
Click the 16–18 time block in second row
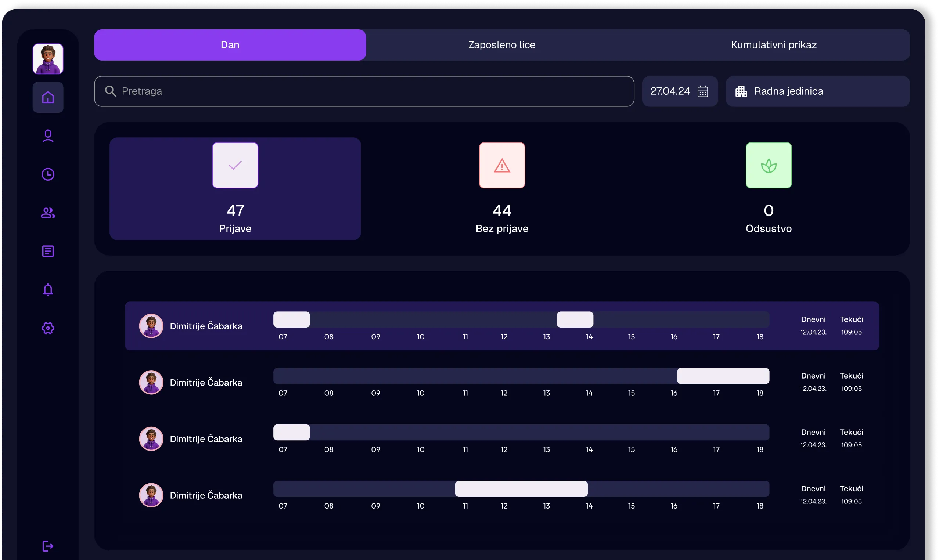723,376
